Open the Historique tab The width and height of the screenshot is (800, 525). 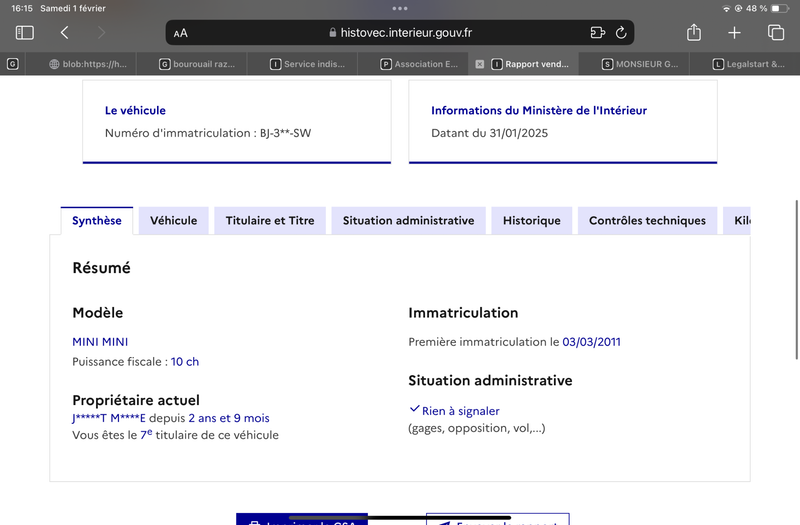[x=532, y=221]
